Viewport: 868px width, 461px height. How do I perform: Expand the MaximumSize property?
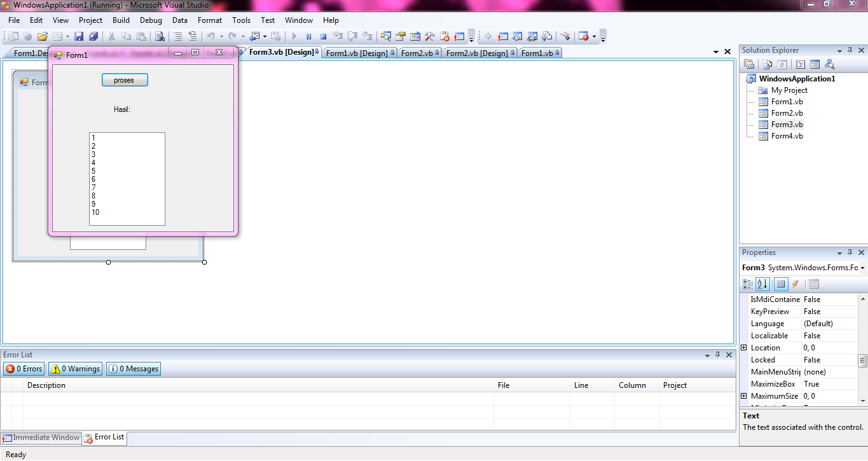coord(744,396)
